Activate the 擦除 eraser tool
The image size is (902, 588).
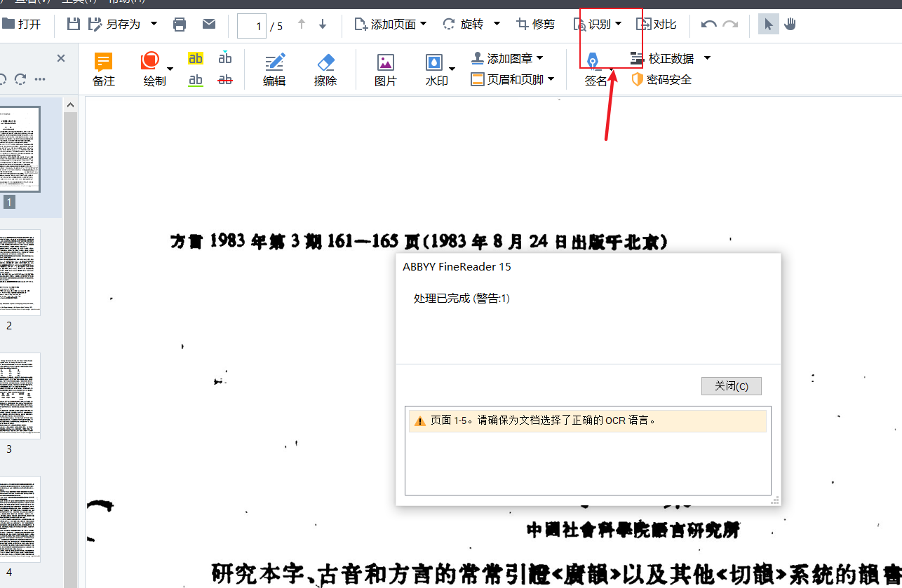point(325,69)
